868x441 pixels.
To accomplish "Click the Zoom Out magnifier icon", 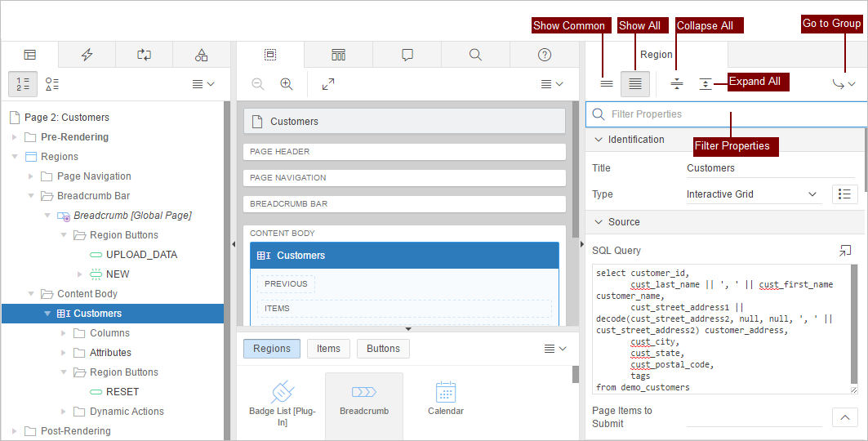I will coord(258,84).
